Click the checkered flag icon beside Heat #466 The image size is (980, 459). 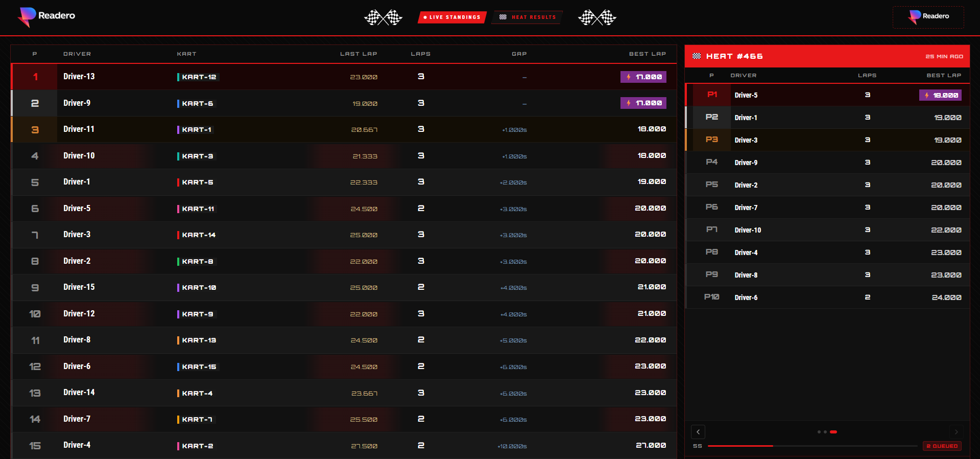697,56
